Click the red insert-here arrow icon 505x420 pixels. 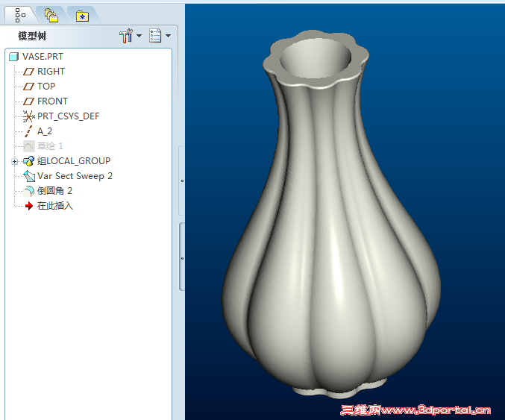click(x=29, y=206)
